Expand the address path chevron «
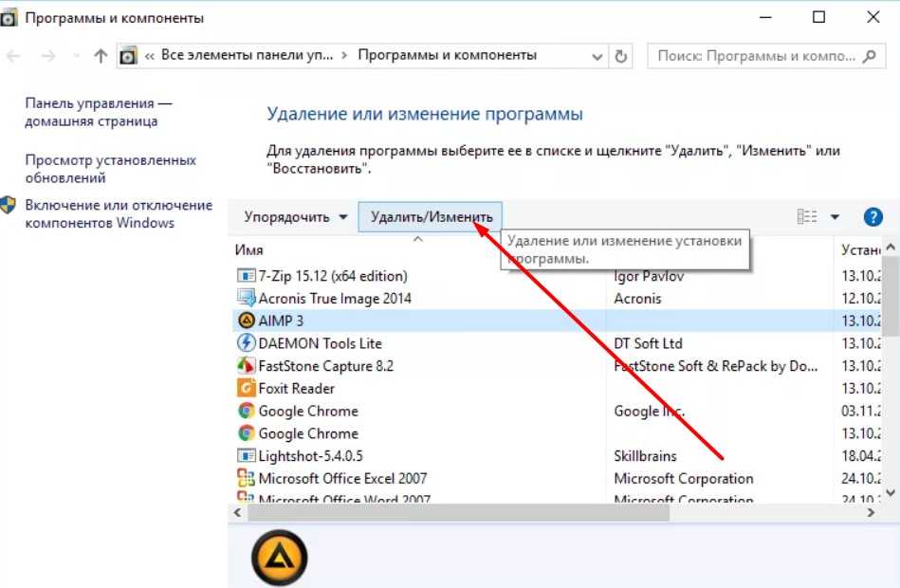900x588 pixels. [x=149, y=56]
